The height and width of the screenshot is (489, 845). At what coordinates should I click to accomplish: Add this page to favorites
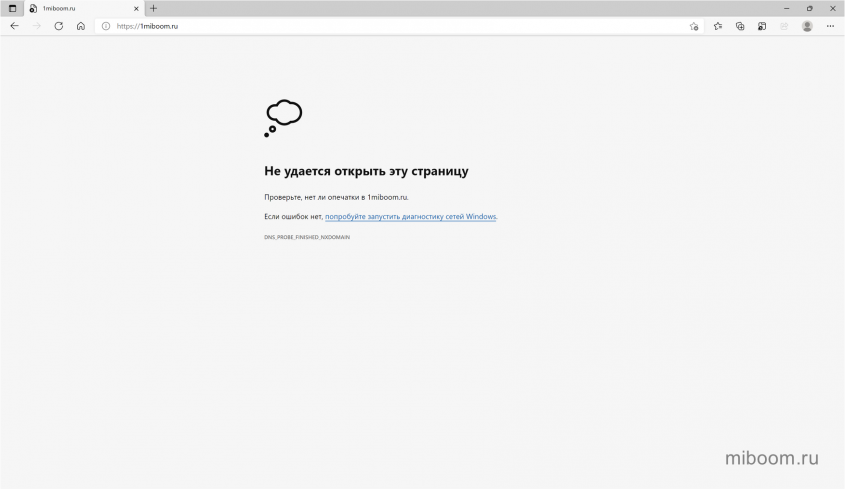tap(694, 26)
